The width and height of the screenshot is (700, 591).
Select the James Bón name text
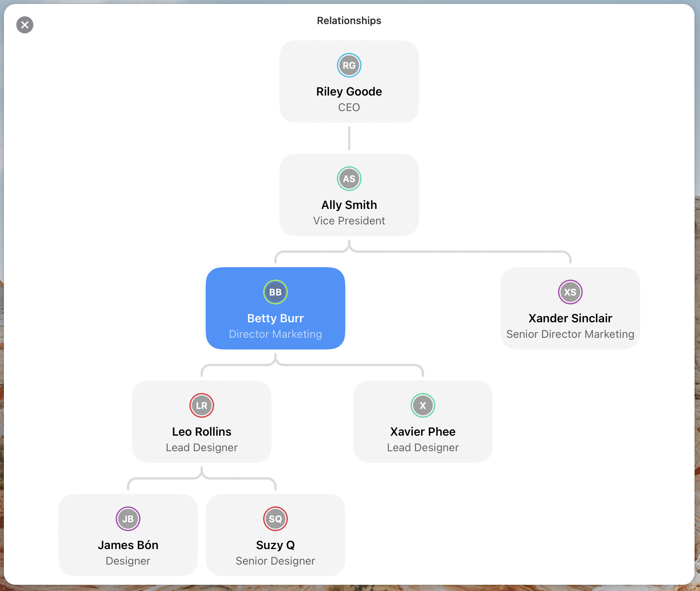(128, 545)
